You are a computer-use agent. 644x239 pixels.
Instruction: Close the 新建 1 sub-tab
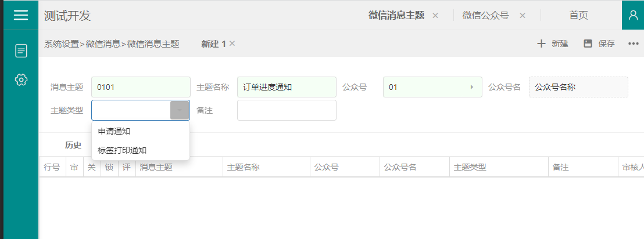pyautogui.click(x=232, y=43)
